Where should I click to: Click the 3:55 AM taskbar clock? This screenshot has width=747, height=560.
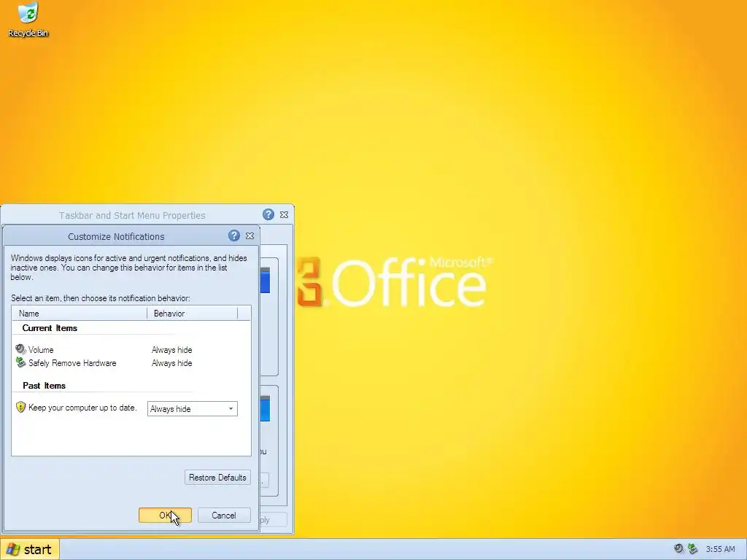[x=720, y=549]
